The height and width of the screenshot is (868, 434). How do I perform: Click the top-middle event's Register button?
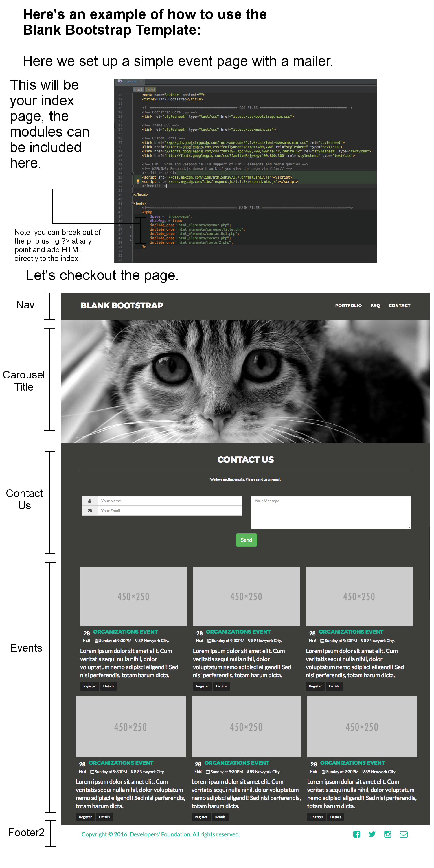pos(203,686)
